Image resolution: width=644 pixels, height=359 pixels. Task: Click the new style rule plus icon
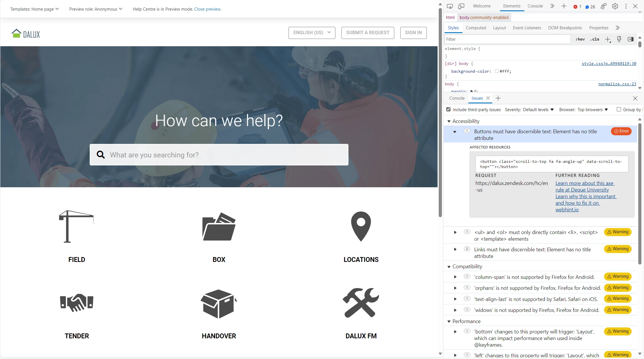[607, 39]
